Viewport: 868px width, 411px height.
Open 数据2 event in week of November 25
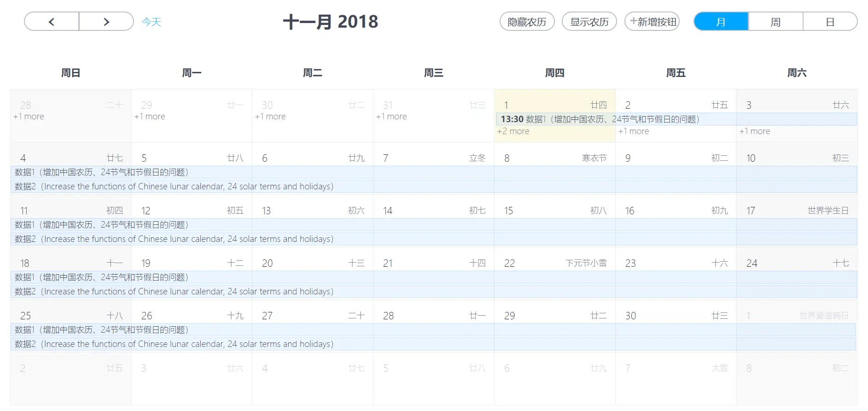(x=433, y=344)
